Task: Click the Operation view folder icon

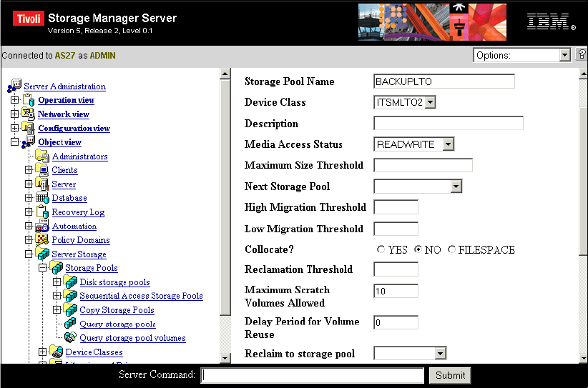Action: [29, 100]
